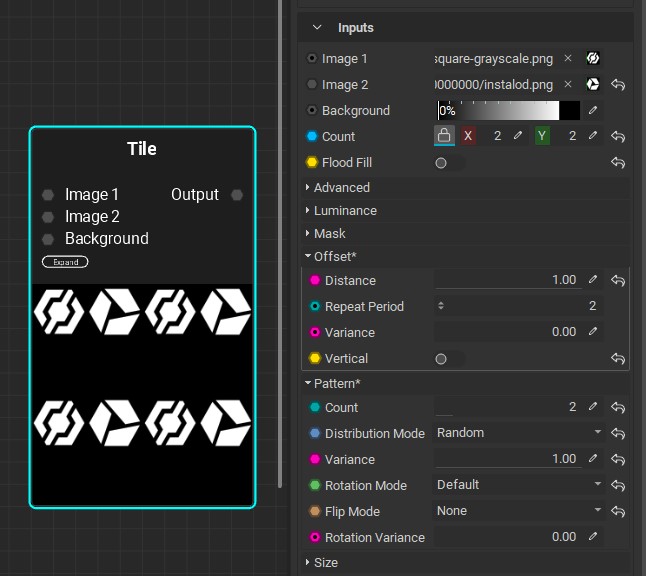Open the Flip Mode dropdown

tap(519, 511)
